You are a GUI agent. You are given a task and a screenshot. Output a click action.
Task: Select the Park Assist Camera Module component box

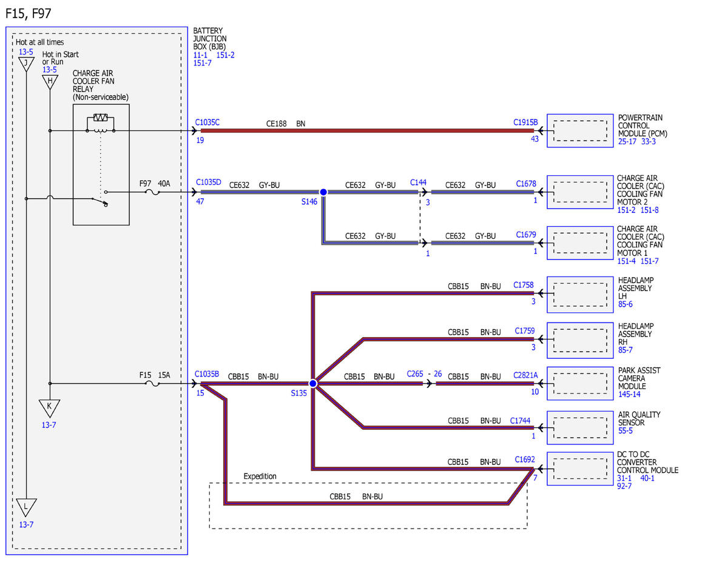pos(580,383)
